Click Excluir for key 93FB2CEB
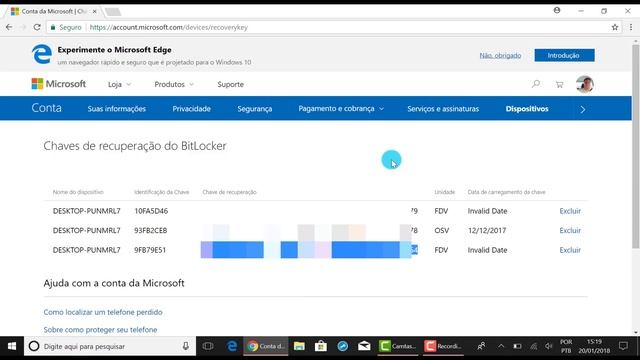640x360 pixels. [x=570, y=231]
